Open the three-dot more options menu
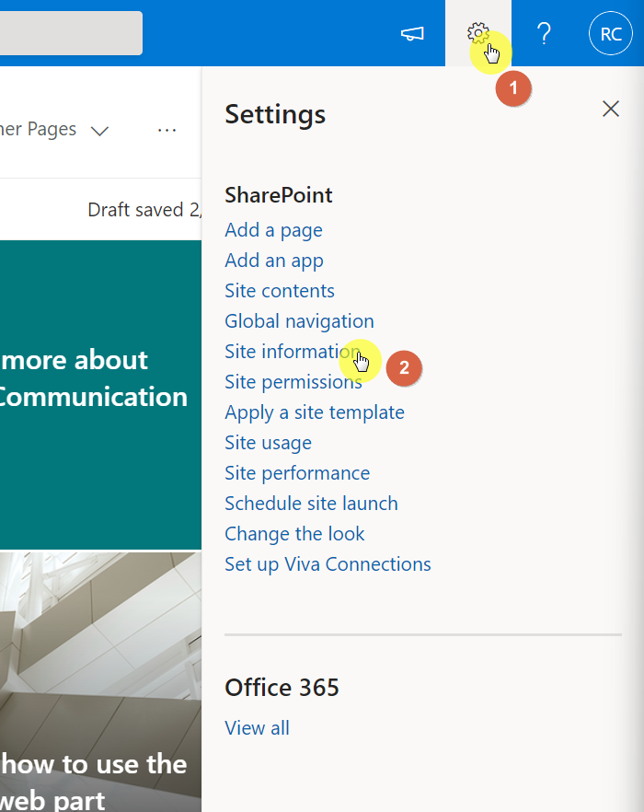Viewport: 644px width, 812px height. click(167, 130)
